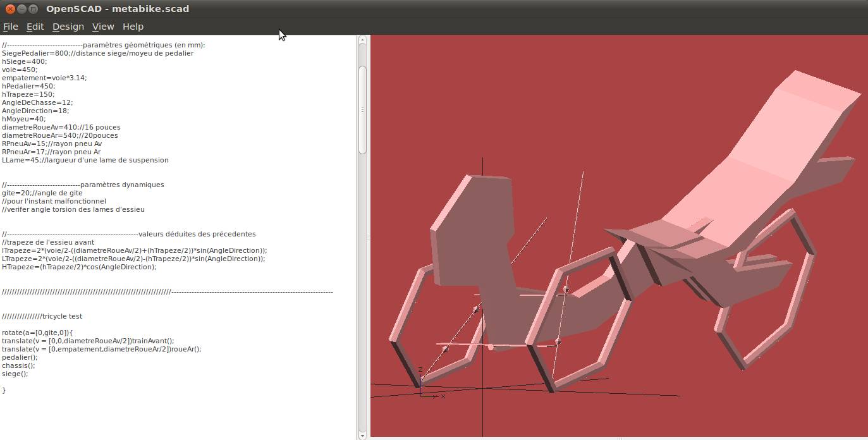This screenshot has width=868, height=440.
Task: Click the 'HTrapeze=' line
Action: coord(79,267)
